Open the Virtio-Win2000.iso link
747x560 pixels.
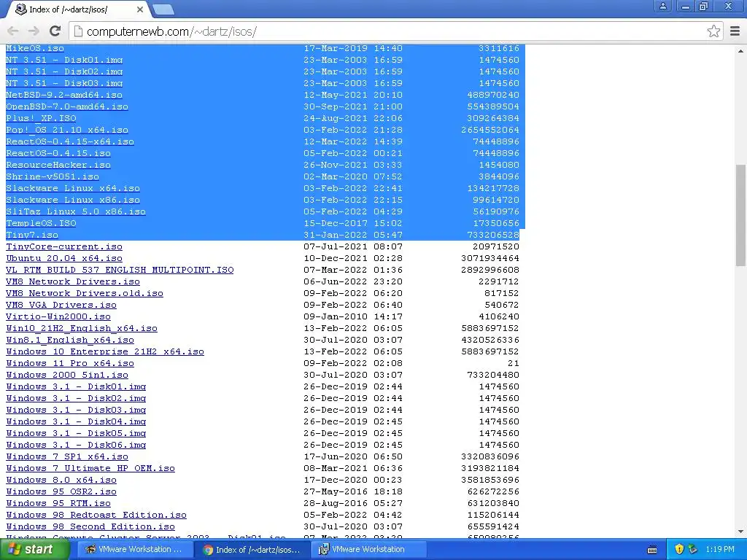(x=58, y=316)
